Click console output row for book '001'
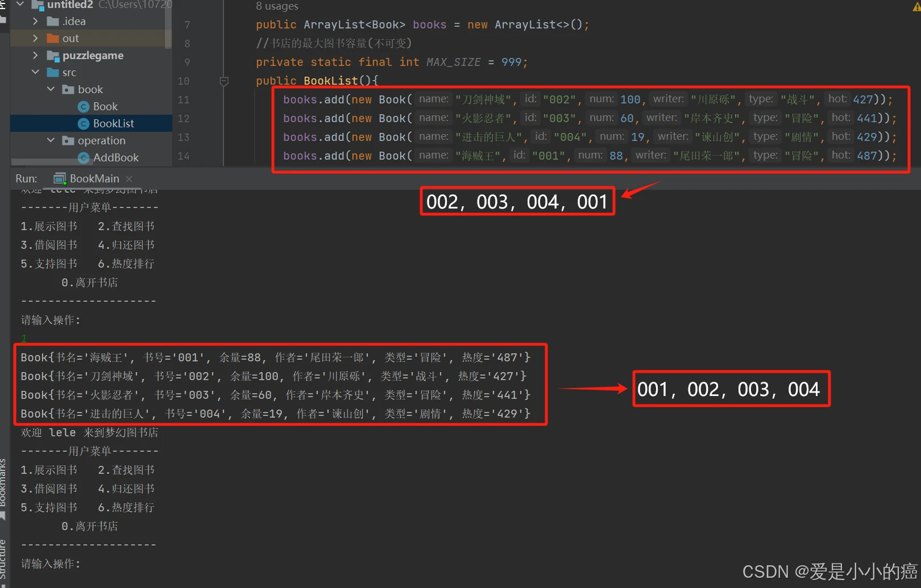Image resolution: width=921 pixels, height=588 pixels. pos(275,357)
